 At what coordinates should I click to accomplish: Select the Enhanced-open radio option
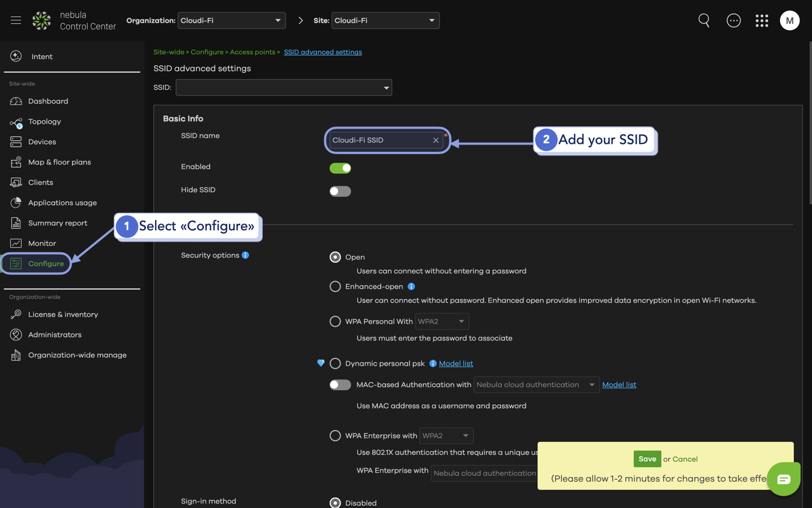point(335,287)
